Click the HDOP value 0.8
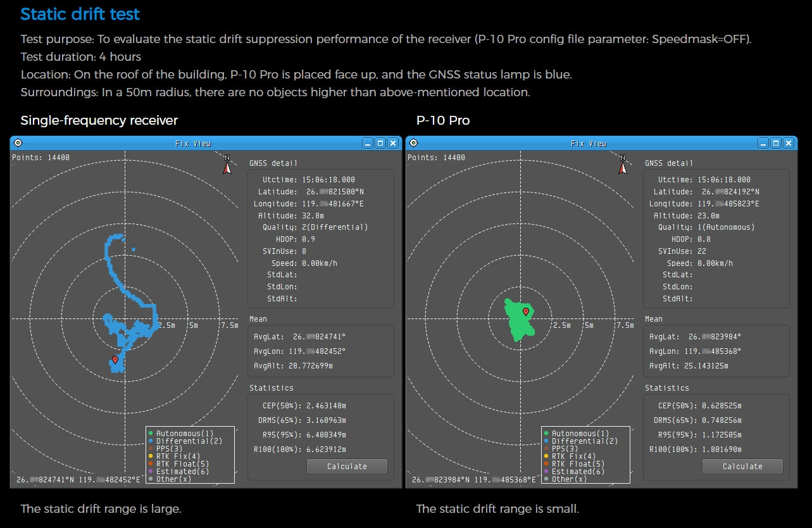 704,239
